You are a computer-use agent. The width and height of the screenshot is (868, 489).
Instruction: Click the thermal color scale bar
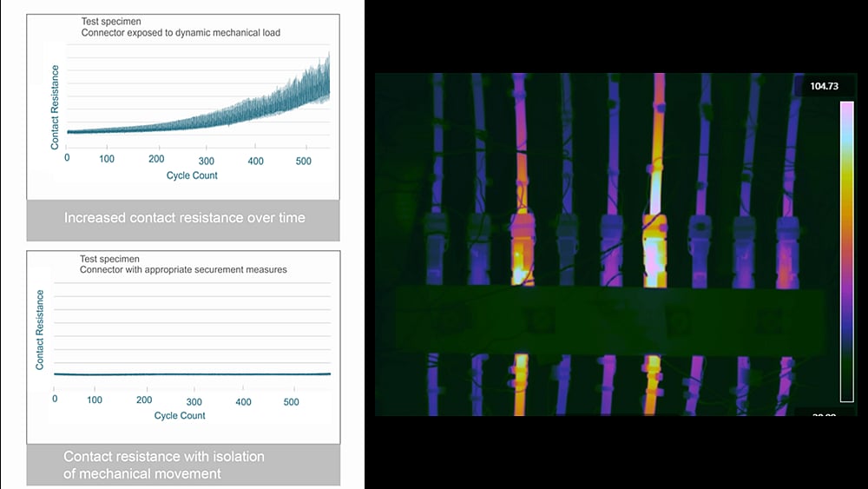tap(846, 251)
